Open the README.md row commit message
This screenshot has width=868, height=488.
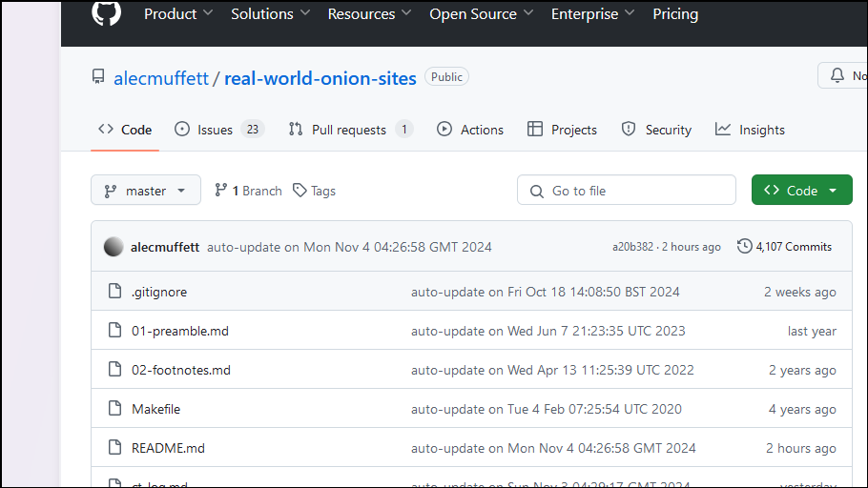(x=553, y=448)
